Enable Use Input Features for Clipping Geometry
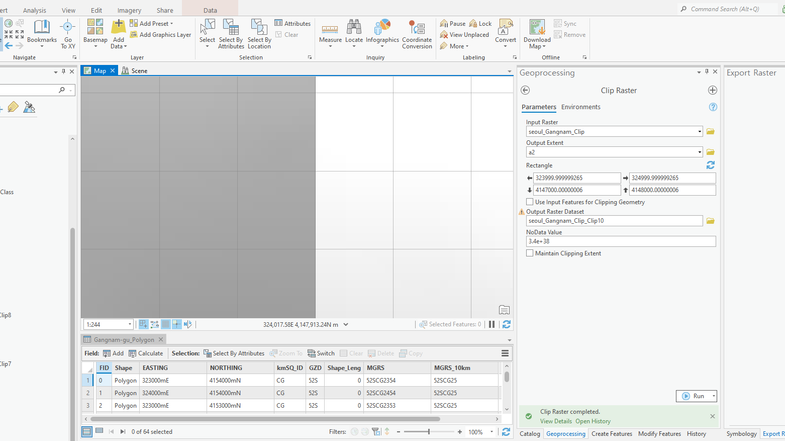Image resolution: width=785 pixels, height=441 pixels. point(530,202)
